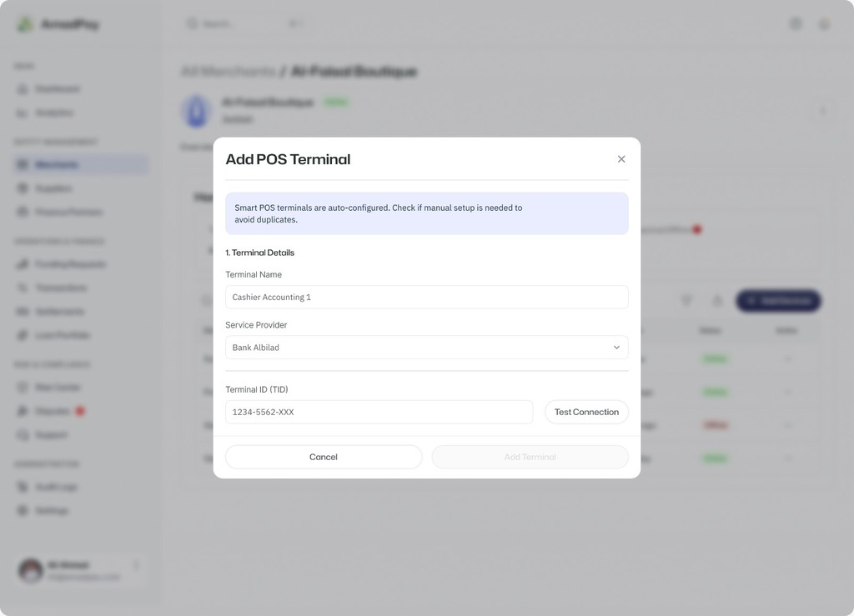854x616 pixels.
Task: Click the All Merchants breadcrumb link
Action: click(228, 72)
